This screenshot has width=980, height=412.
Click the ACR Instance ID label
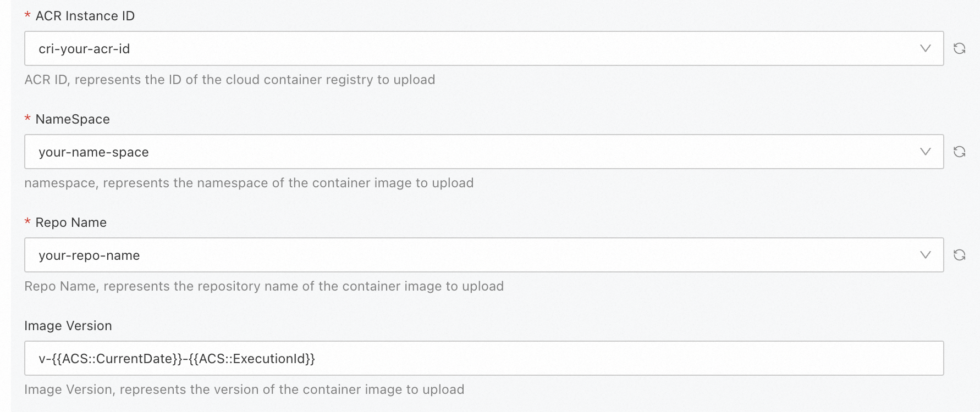tap(85, 16)
